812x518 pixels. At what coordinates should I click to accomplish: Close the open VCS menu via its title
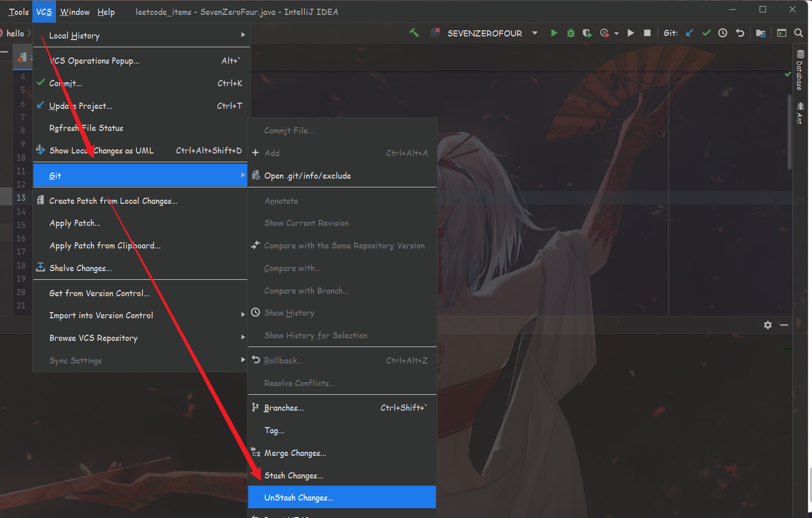[44, 12]
